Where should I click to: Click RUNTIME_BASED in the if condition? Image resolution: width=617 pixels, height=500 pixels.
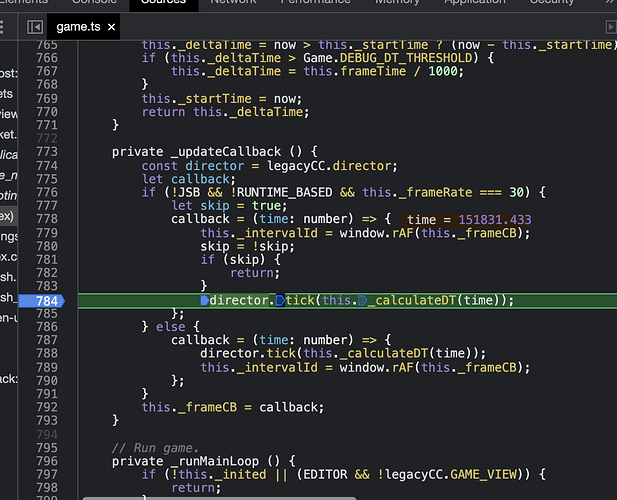[x=284, y=192]
